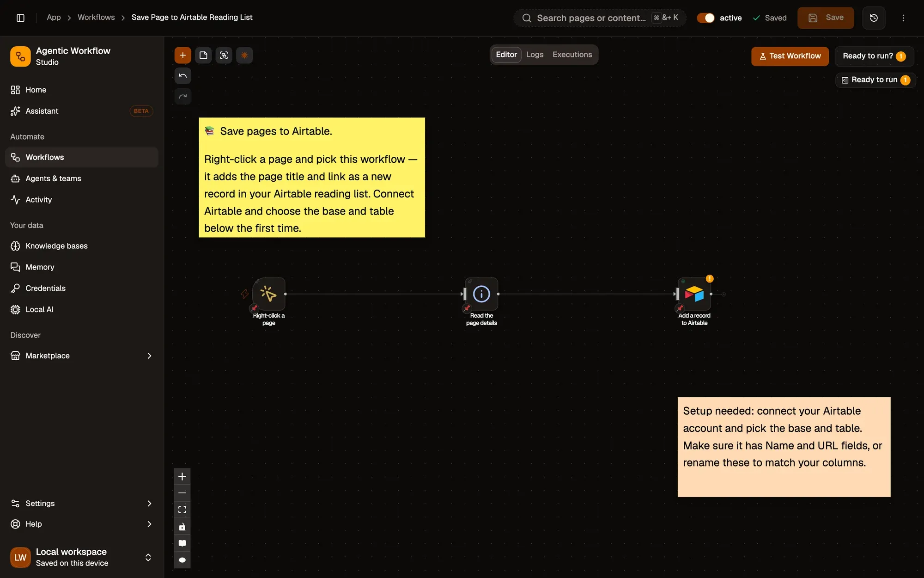Toggle the workflow active switch off

tap(705, 18)
